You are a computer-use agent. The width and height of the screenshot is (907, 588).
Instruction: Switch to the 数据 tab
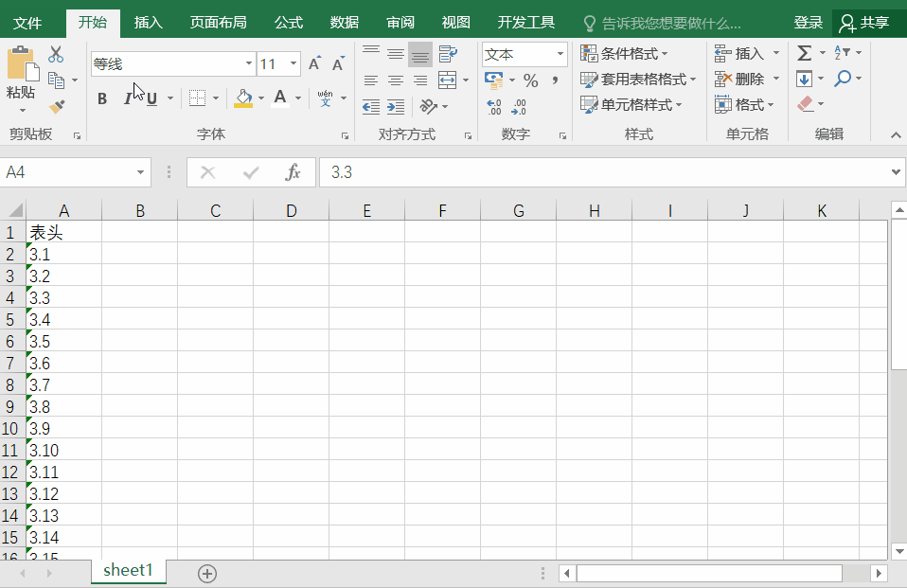coord(345,23)
